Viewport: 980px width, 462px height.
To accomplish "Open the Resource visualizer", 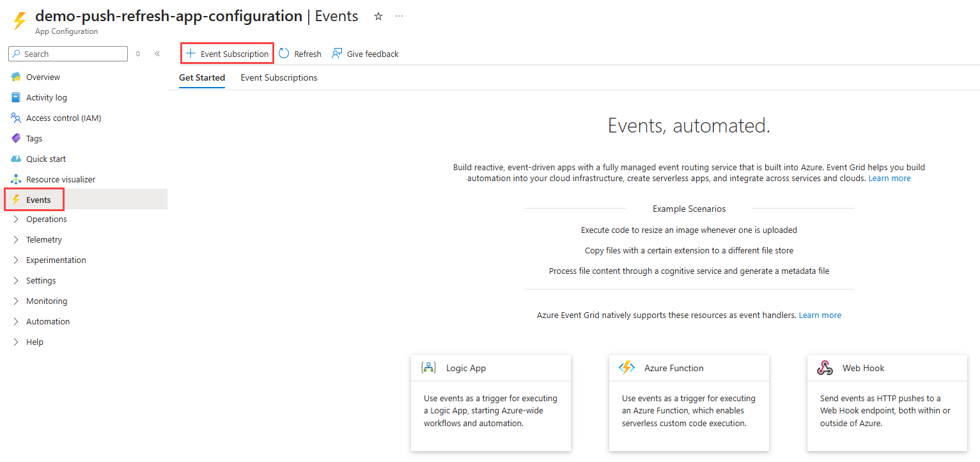I will coord(60,179).
